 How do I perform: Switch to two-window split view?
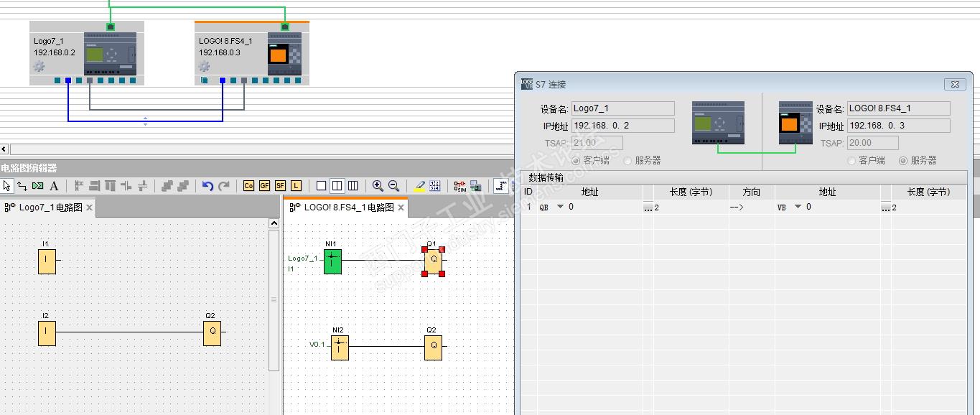click(x=337, y=186)
